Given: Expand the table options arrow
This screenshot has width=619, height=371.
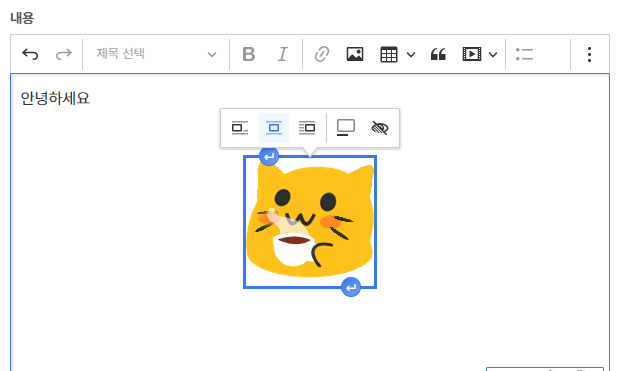Looking at the screenshot, I should [411, 54].
